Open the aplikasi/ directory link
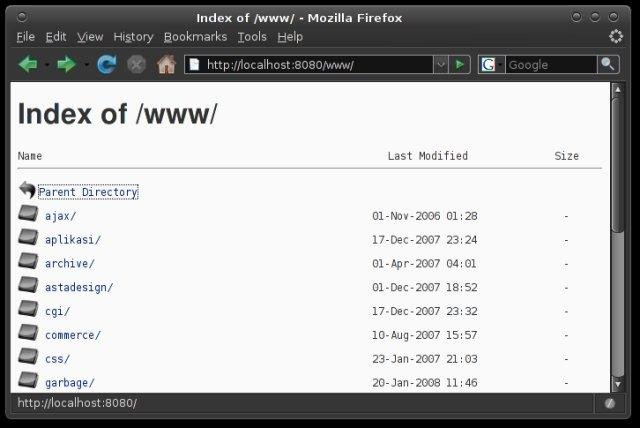 [x=73, y=240]
